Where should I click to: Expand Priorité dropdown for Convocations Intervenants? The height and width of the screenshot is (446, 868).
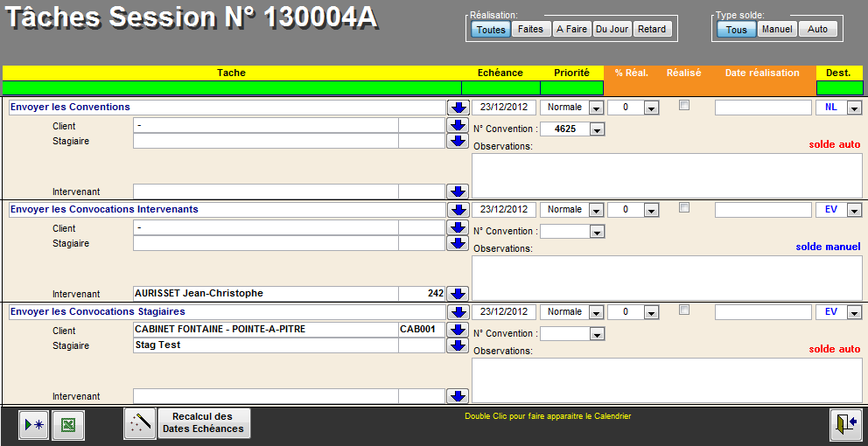point(597,210)
